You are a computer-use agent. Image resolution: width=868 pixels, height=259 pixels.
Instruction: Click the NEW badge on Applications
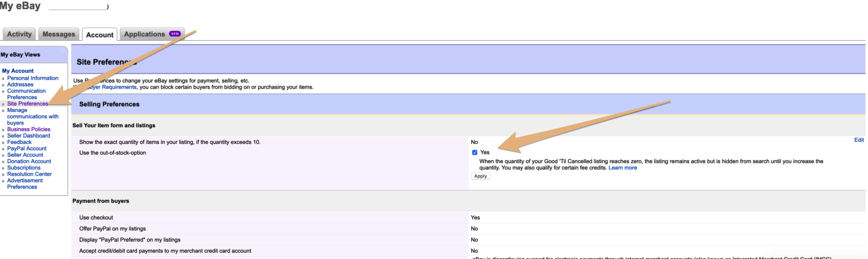tap(175, 34)
